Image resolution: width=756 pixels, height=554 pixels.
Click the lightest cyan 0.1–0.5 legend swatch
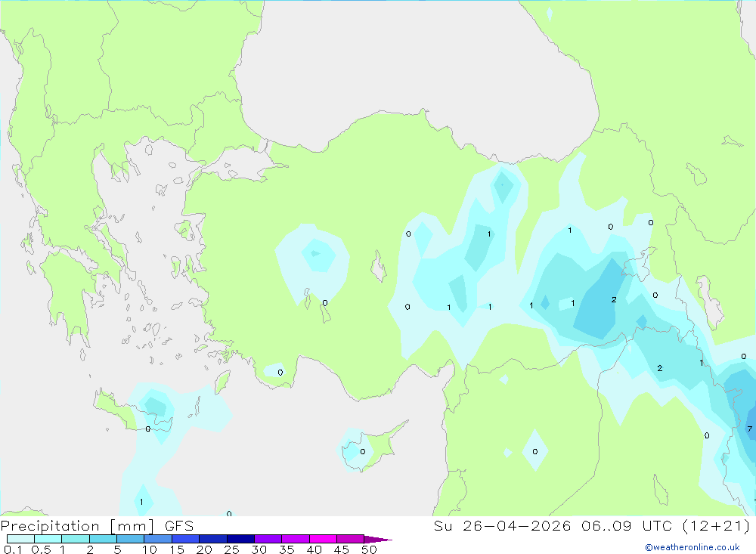20,539
